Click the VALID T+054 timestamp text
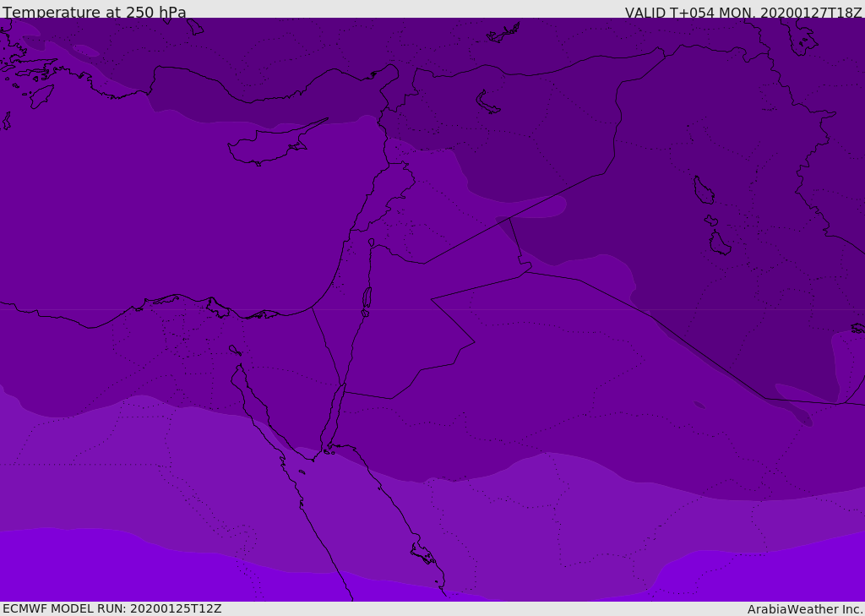This screenshot has width=865, height=616. (743, 12)
